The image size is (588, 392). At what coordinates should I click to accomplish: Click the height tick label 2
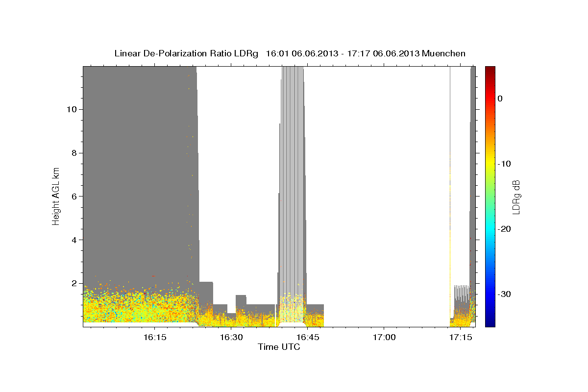(x=73, y=283)
